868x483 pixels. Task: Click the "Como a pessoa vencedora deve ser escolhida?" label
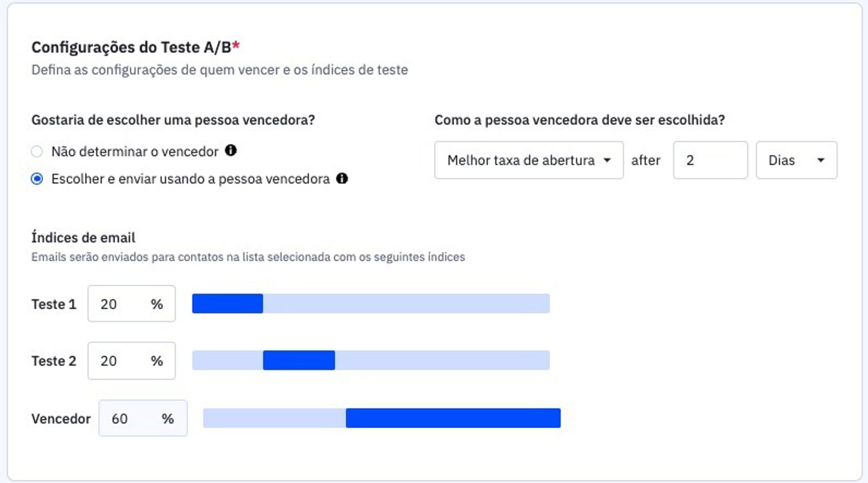pyautogui.click(x=579, y=120)
